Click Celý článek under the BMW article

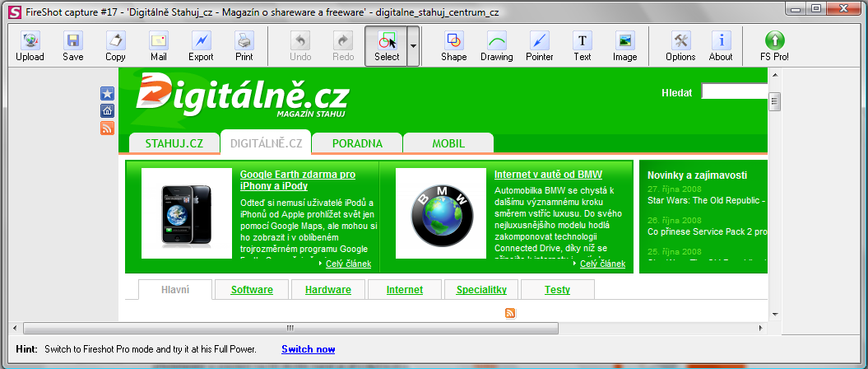tap(603, 264)
